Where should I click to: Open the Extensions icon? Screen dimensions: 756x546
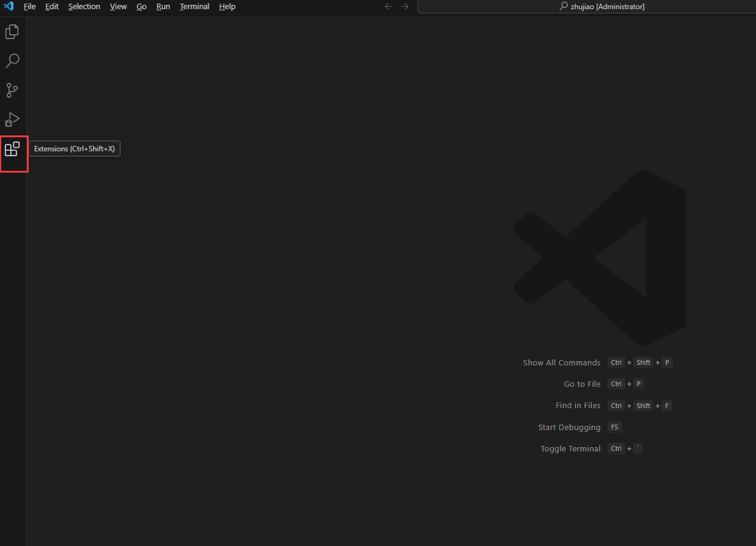click(x=12, y=149)
